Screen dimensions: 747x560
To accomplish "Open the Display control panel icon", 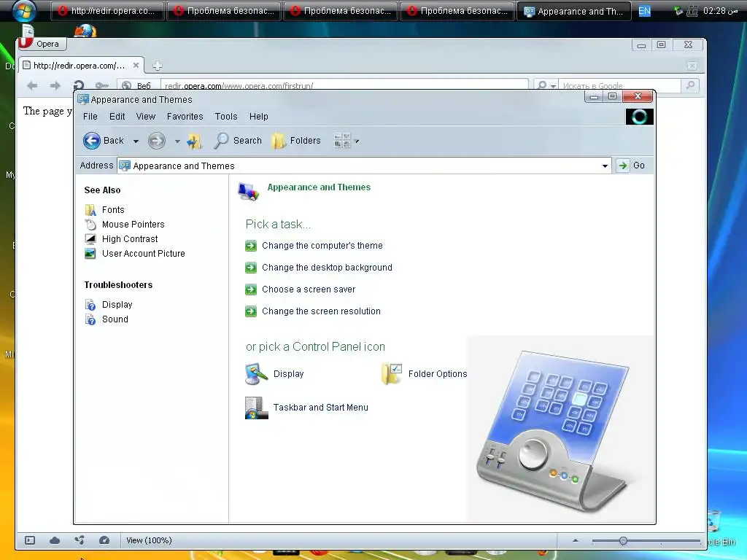I will [x=274, y=374].
